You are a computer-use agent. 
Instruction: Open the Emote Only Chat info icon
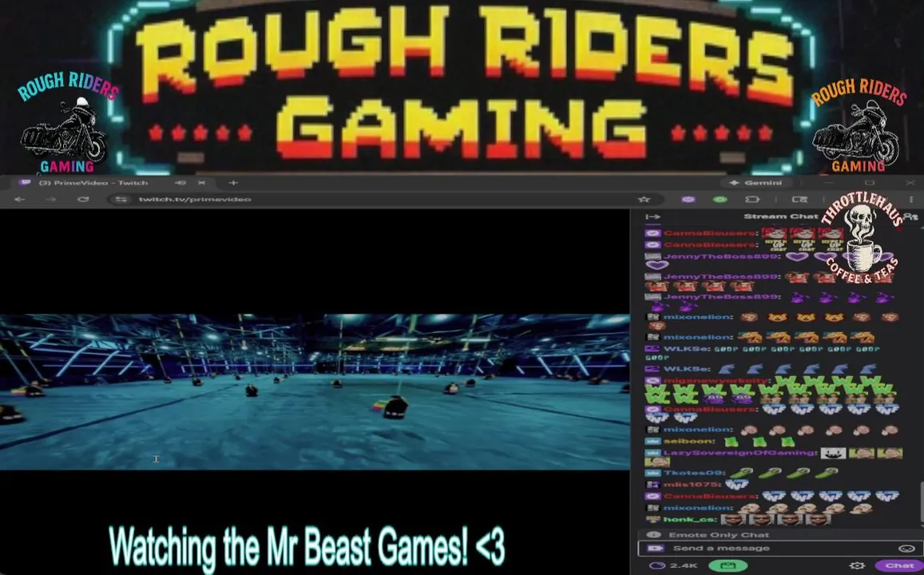click(653, 535)
